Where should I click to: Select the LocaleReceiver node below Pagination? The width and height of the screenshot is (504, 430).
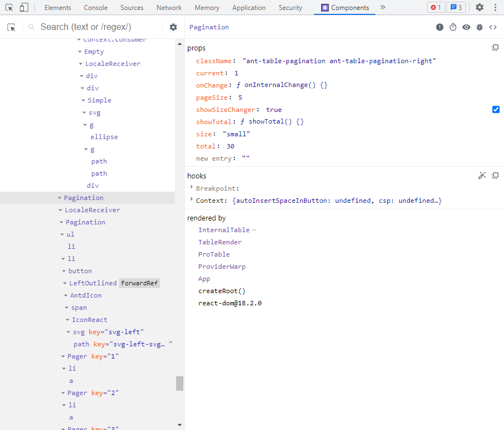pyautogui.click(x=92, y=210)
